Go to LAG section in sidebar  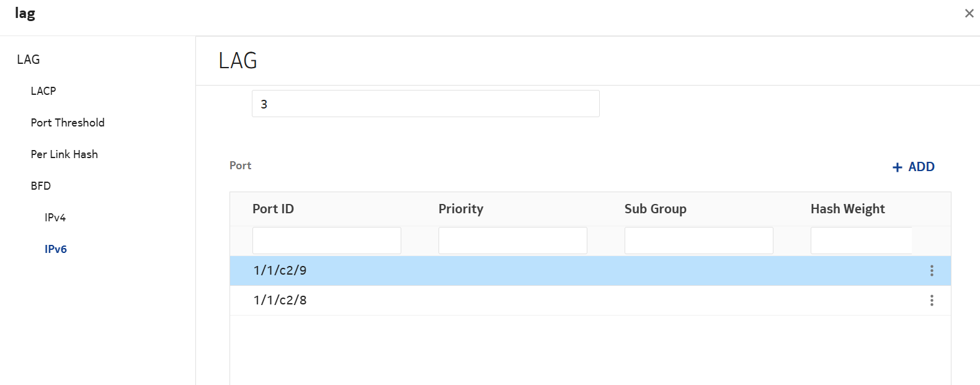pyautogui.click(x=29, y=60)
